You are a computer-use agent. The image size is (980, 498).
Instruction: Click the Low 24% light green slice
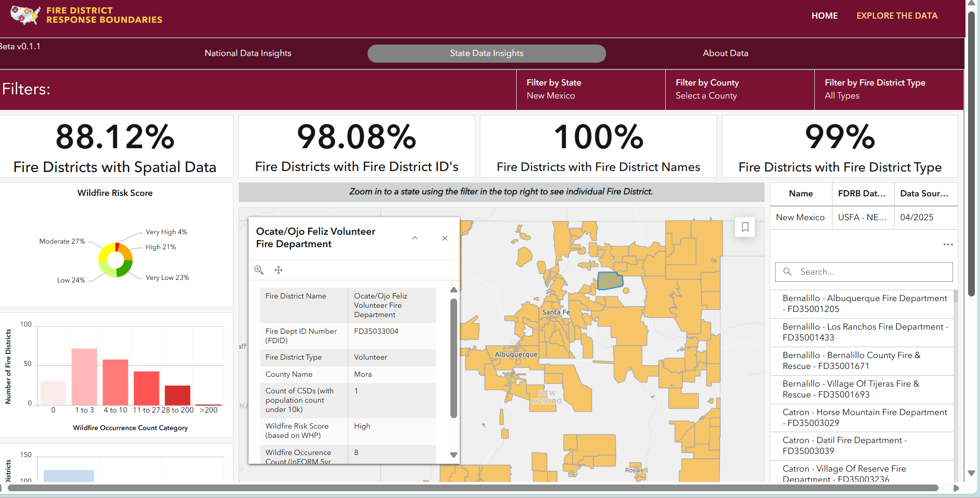point(107,269)
